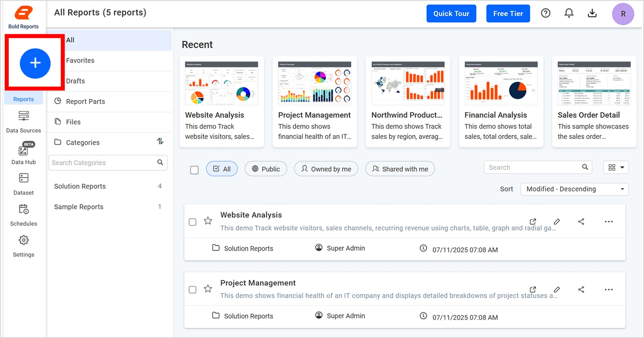Click Super Admin under Project Management
644x338 pixels.
[x=340, y=316]
